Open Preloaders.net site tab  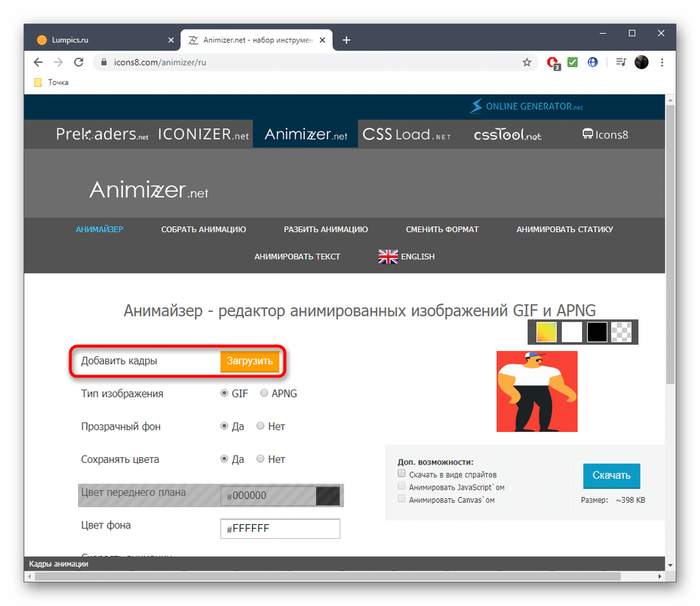pyautogui.click(x=102, y=134)
